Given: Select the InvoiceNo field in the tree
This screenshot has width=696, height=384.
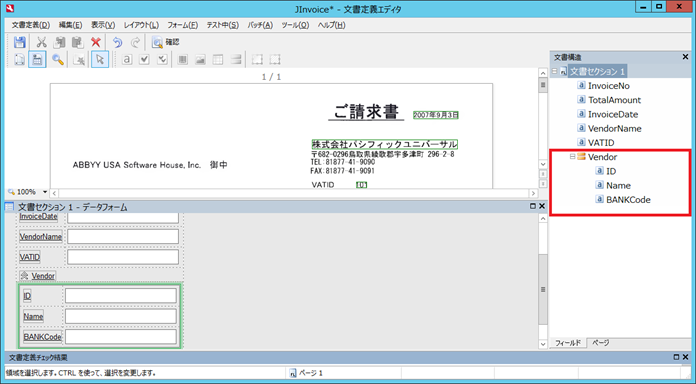Looking at the screenshot, I should click(x=609, y=86).
